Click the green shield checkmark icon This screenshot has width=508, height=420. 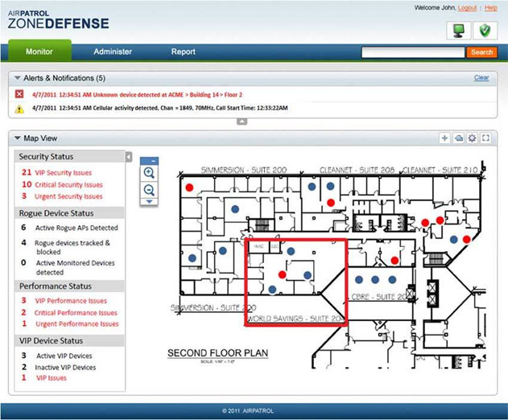click(485, 31)
